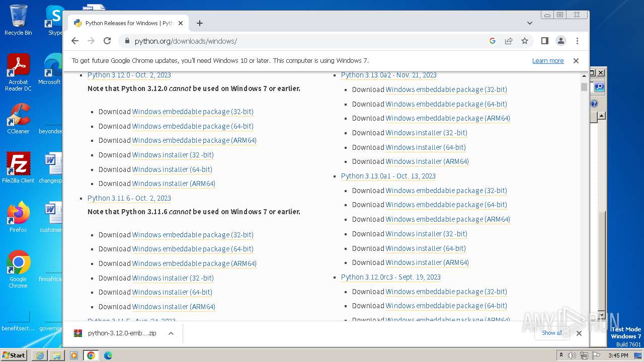Open Chrome profile avatar

560,41
